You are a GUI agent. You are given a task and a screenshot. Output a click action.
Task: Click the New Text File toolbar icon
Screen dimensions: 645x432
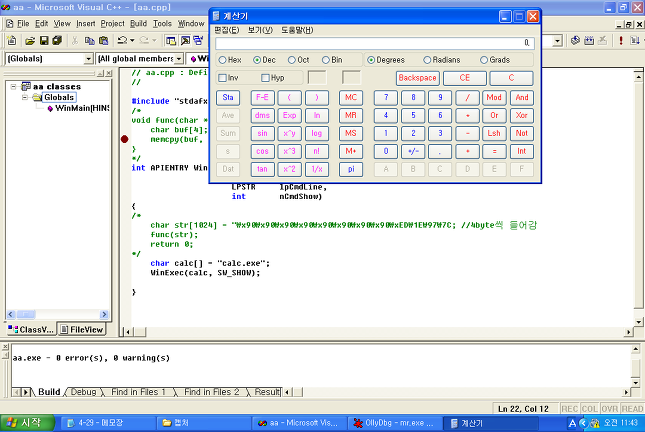[x=12, y=40]
